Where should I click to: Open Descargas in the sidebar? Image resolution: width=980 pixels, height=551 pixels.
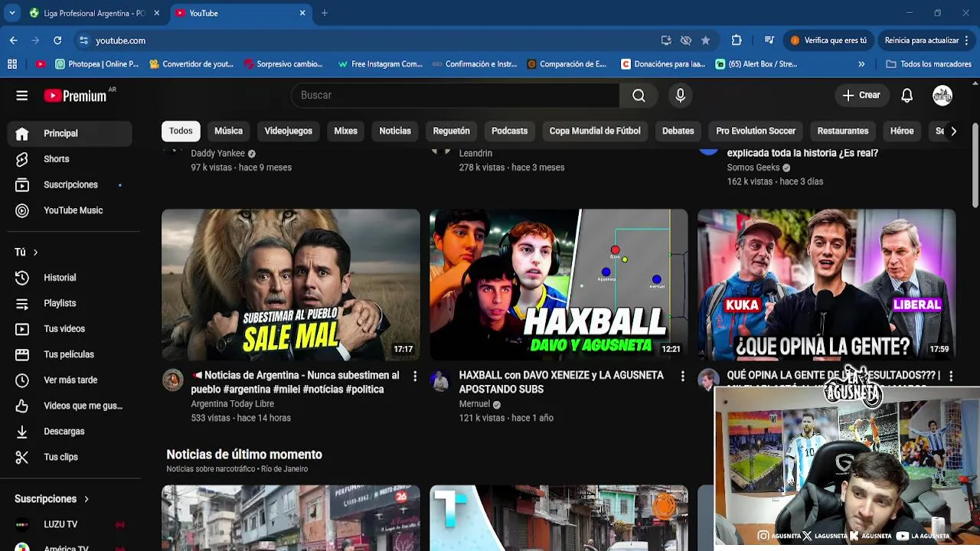[70, 432]
